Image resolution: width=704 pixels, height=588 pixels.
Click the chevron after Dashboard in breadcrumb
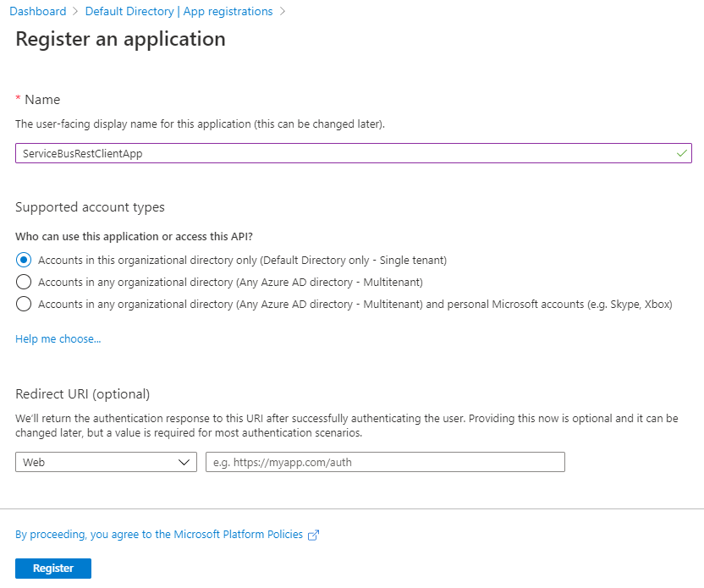[73, 11]
